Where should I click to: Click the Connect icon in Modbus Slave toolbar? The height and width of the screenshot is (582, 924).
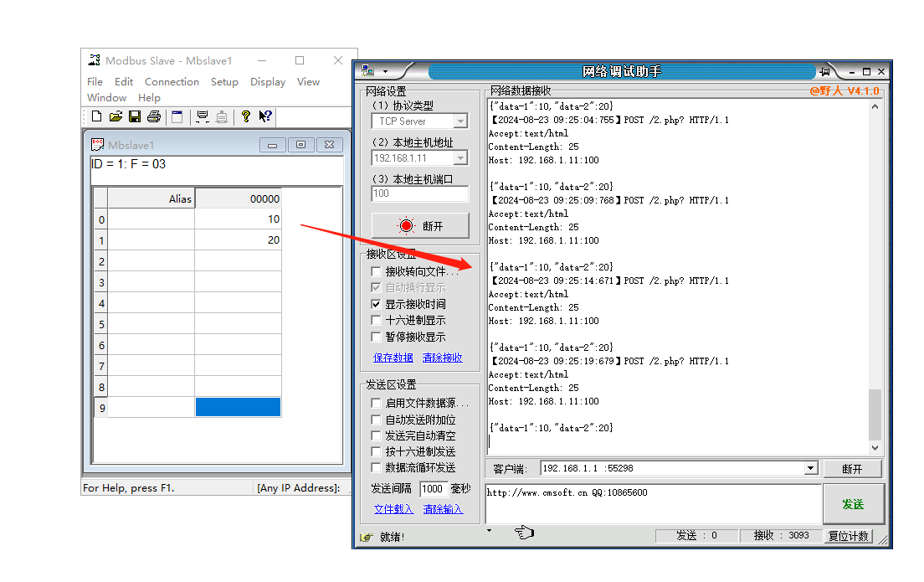(x=203, y=116)
